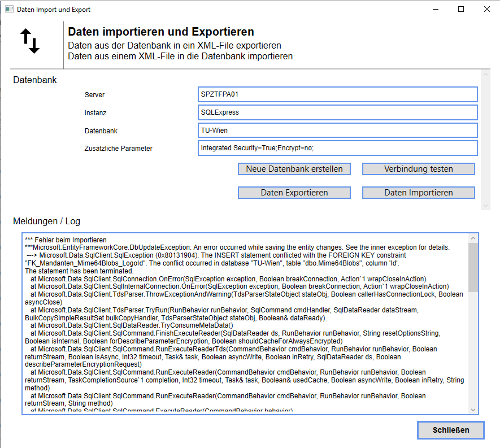Start export with Daten Exportieren
The width and height of the screenshot is (500, 448).
pyautogui.click(x=294, y=193)
